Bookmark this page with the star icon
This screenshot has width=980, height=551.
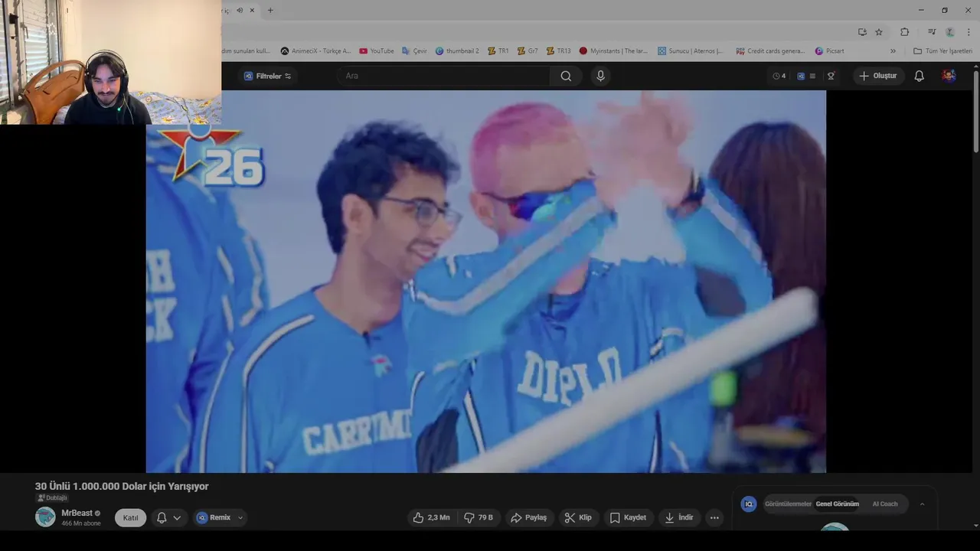tap(879, 31)
